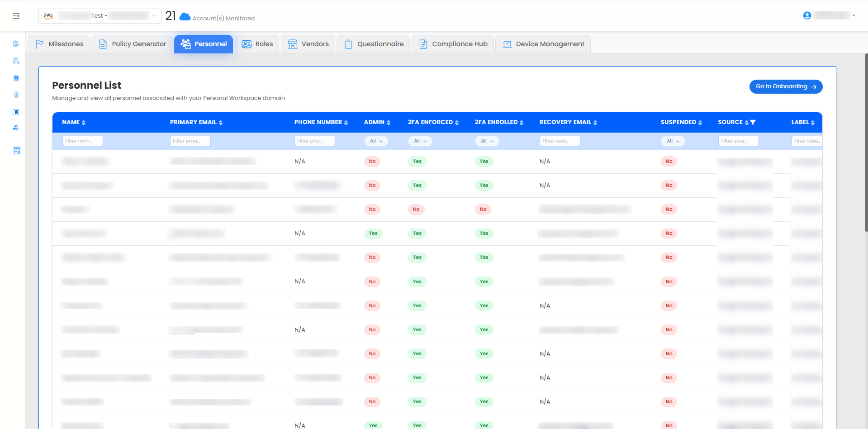The image size is (868, 429).
Task: Click the Filter email input field
Action: point(190,141)
